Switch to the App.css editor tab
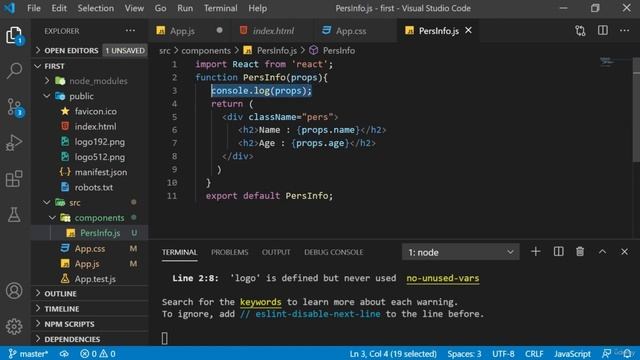 coord(355,31)
